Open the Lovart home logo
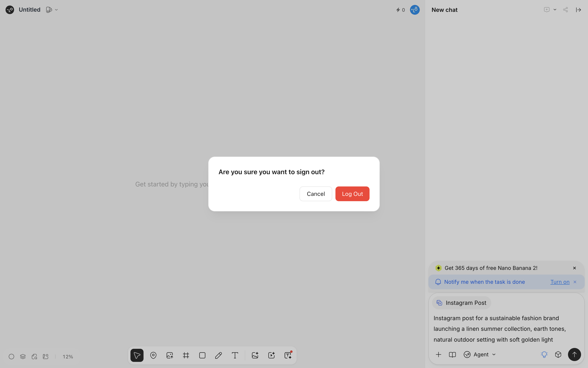The image size is (588, 368). 10,10
